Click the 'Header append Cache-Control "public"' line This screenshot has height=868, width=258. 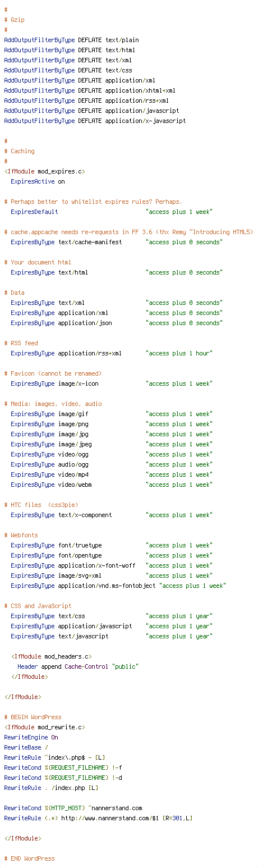(78, 666)
